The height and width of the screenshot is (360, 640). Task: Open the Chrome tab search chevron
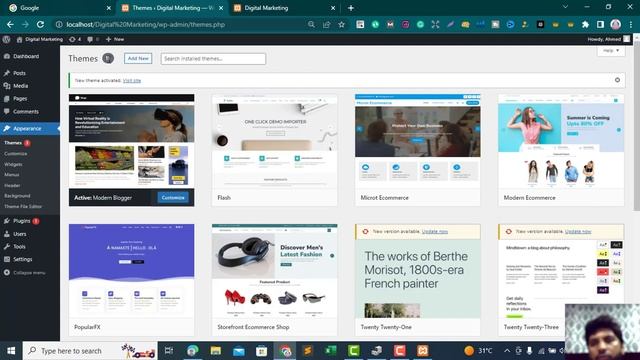pos(565,7)
